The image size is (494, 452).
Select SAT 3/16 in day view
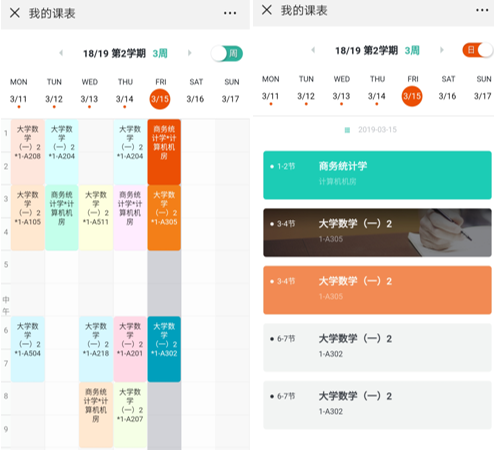coord(447,89)
